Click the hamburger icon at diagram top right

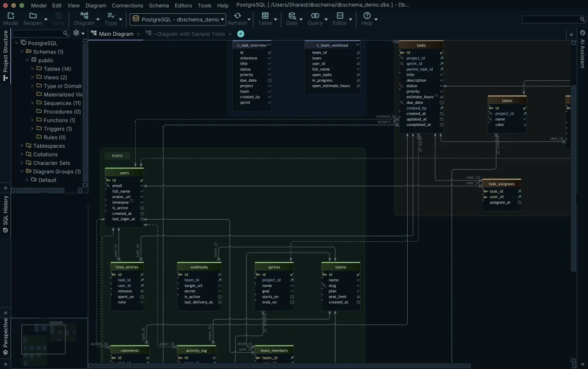click(x=571, y=34)
